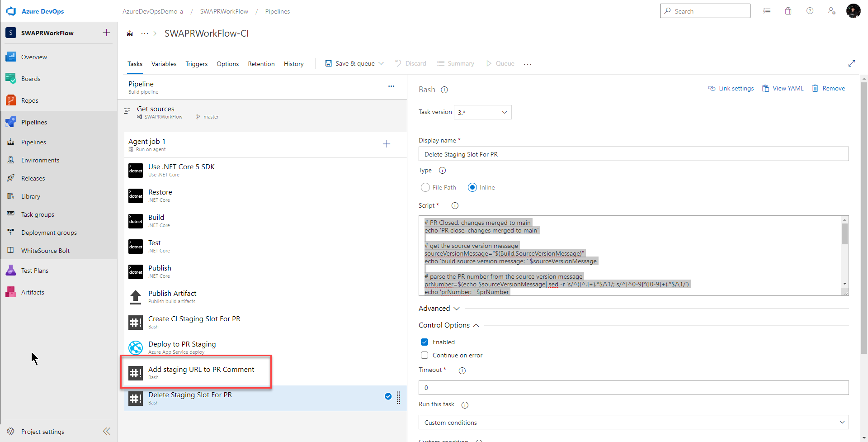This screenshot has width=868, height=442.
Task: Click toolbar more actions ellipsis after Queue
Action: (528, 64)
